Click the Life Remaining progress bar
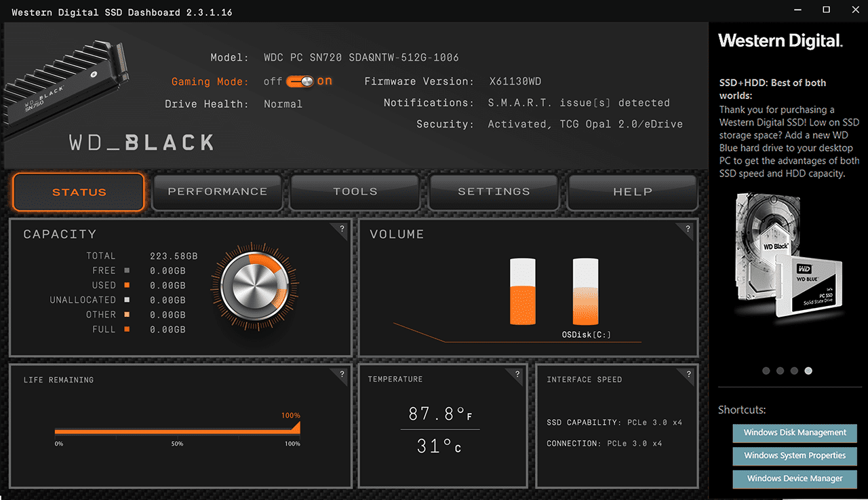The image size is (868, 500). 178,429
